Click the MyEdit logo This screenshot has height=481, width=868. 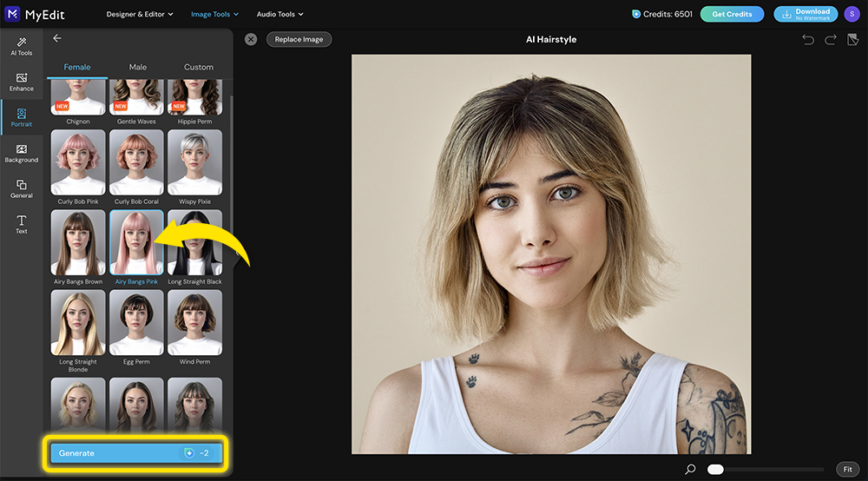pyautogui.click(x=35, y=15)
